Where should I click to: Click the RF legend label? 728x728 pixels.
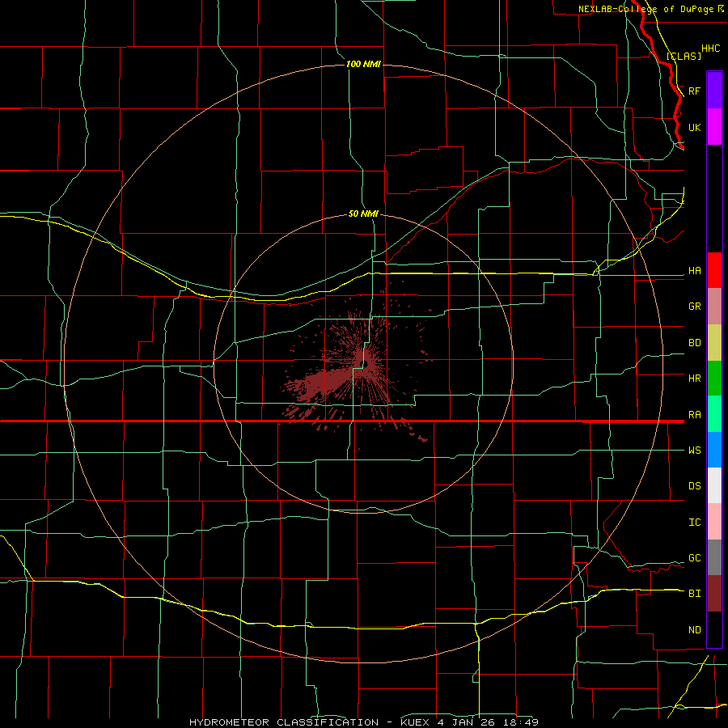click(x=694, y=91)
